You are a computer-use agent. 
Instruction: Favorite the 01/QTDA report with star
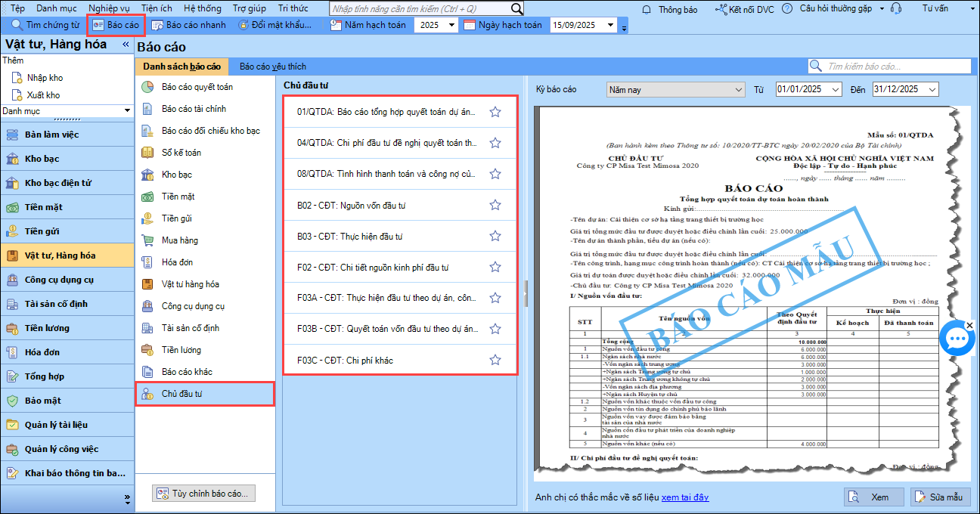[495, 112]
